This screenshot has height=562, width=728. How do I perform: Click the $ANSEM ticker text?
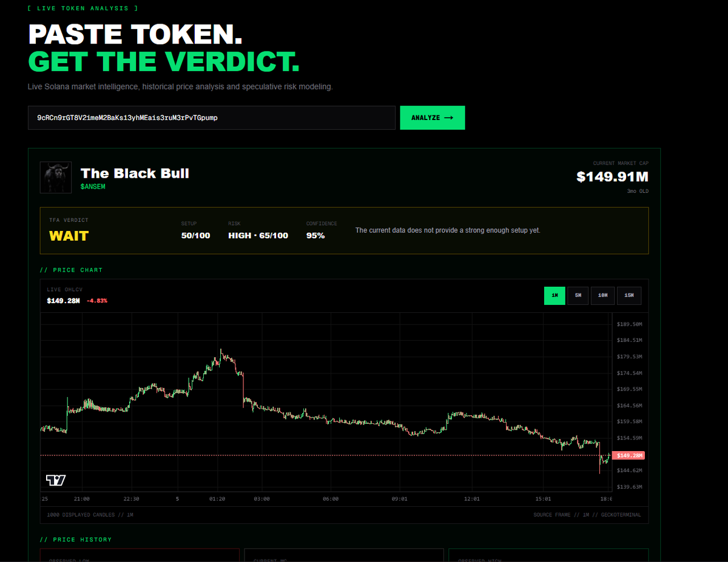coord(93,187)
